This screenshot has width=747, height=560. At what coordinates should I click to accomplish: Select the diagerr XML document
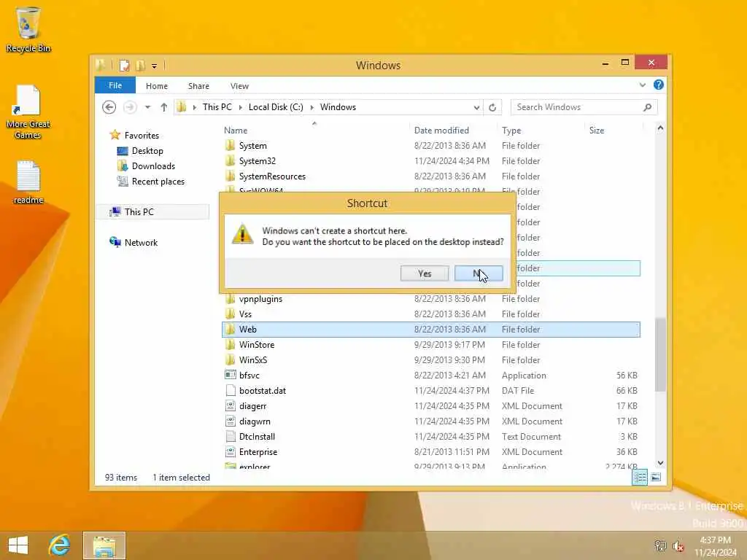tap(253, 405)
